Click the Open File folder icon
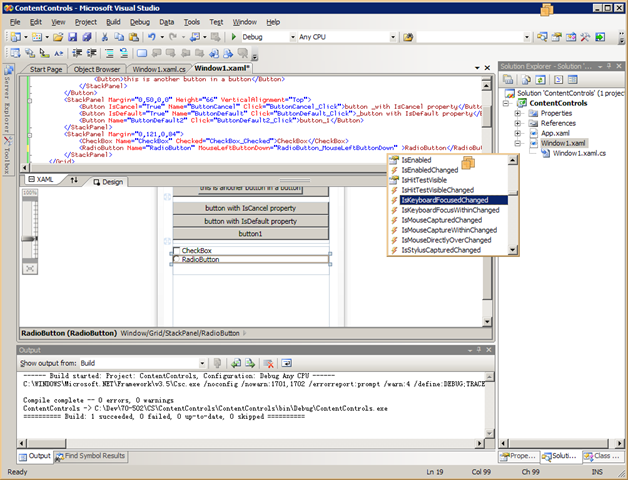This screenshot has height=480, width=628. (x=58, y=37)
